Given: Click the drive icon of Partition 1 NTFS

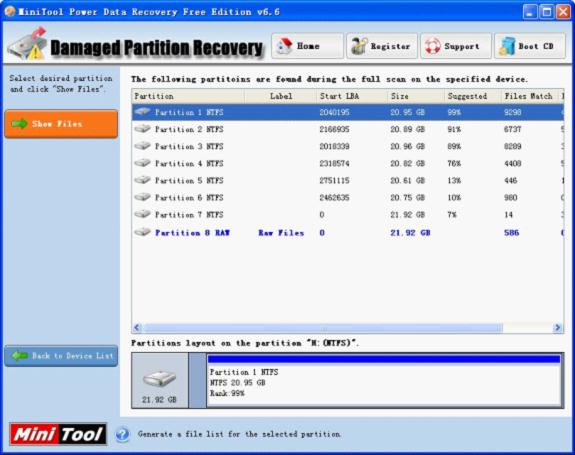Looking at the screenshot, I should click(142, 111).
